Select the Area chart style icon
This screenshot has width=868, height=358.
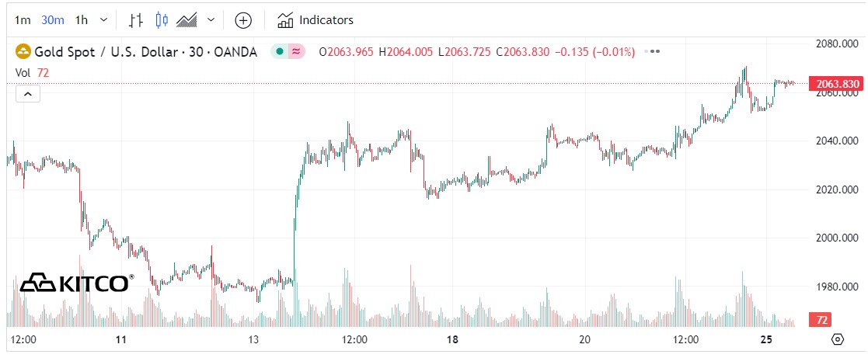tap(187, 20)
